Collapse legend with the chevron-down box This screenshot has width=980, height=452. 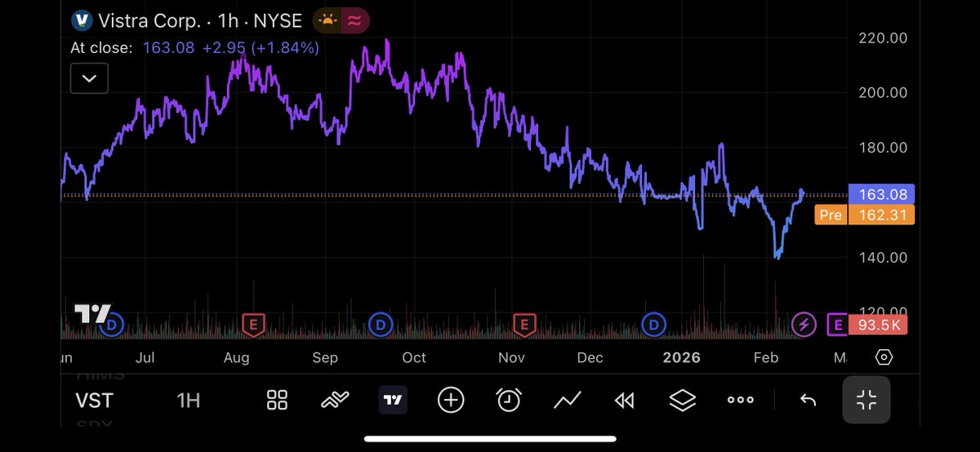(x=89, y=79)
